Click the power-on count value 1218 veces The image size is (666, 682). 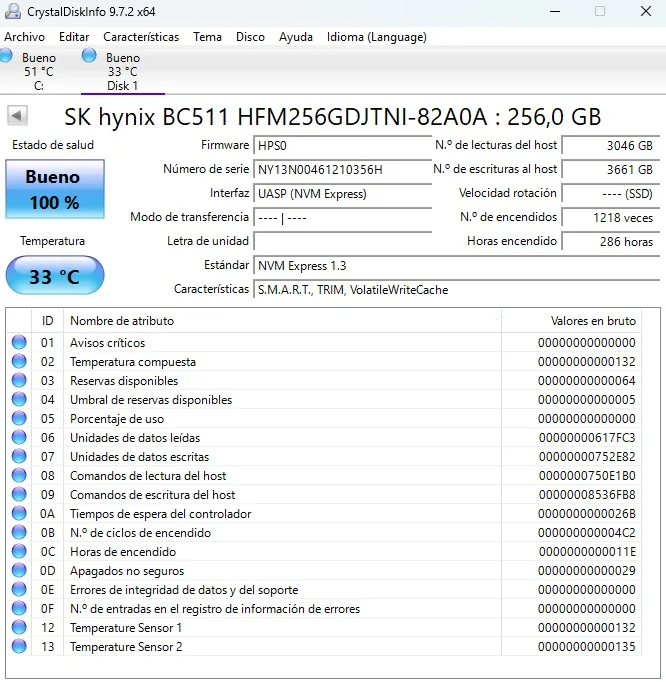pos(611,217)
